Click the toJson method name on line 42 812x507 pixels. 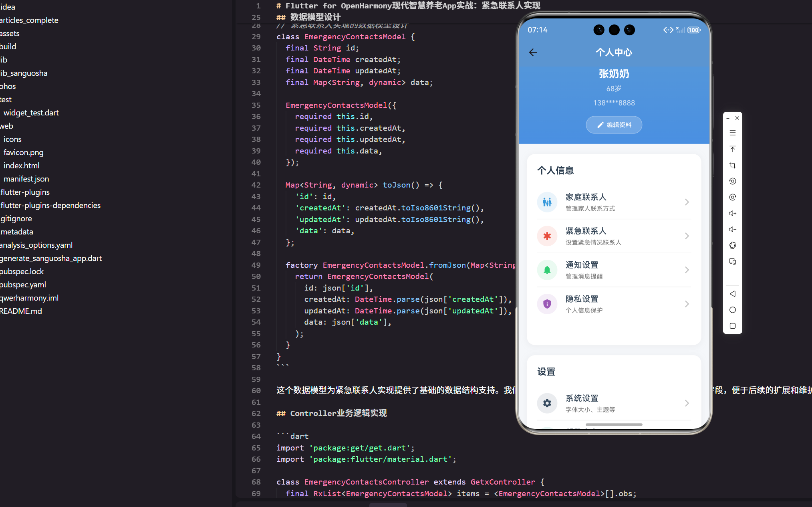click(397, 185)
